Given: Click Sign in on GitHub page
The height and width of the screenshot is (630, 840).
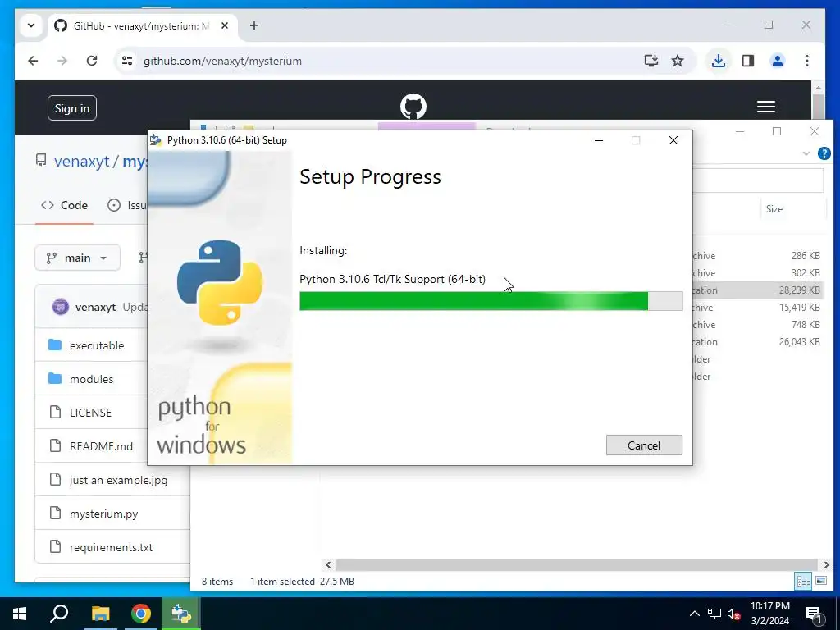Looking at the screenshot, I should pyautogui.click(x=72, y=108).
